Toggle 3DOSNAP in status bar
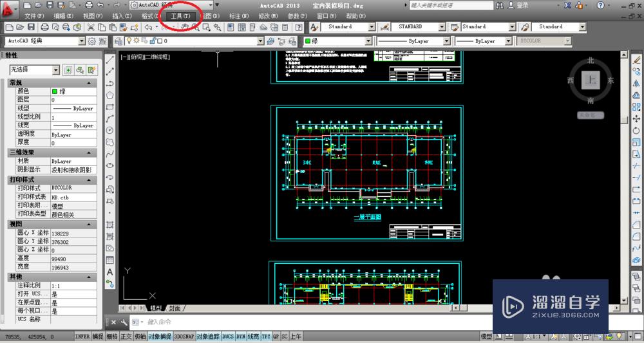The height and width of the screenshot is (343, 644). tap(184, 337)
